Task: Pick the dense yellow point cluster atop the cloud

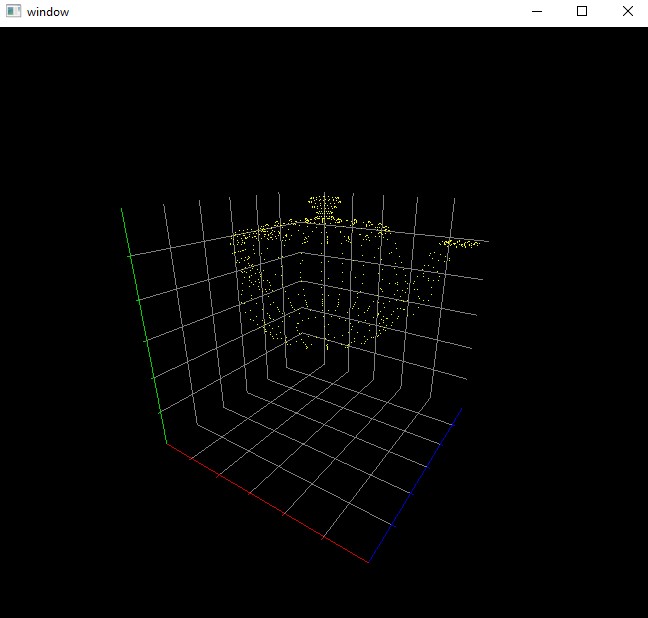Action: click(324, 206)
